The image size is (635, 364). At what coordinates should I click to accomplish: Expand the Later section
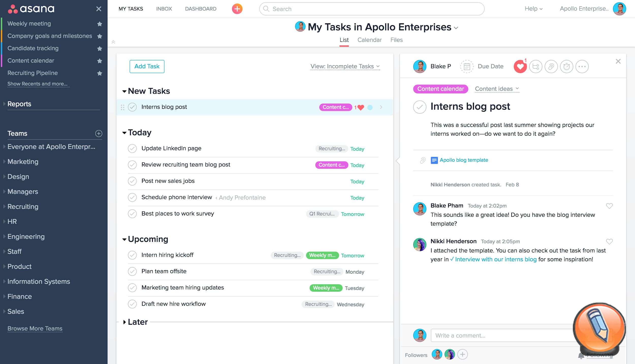(x=124, y=322)
